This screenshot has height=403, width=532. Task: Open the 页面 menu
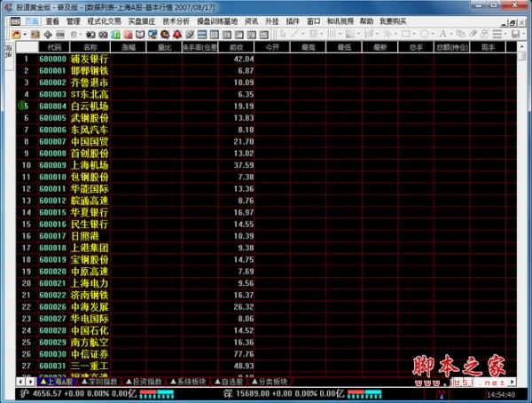(x=32, y=21)
